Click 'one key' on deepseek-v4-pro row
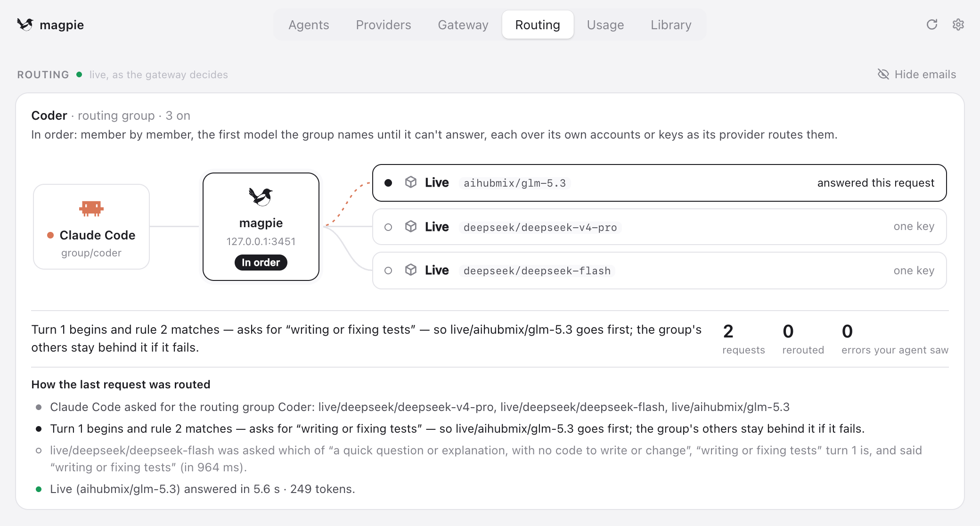980x526 pixels. 914,226
